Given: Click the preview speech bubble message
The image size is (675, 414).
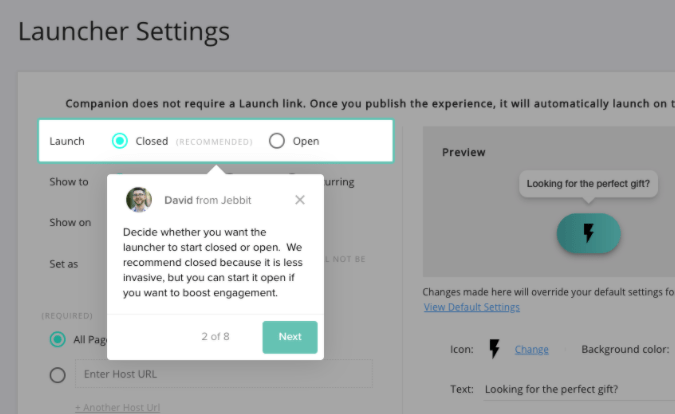Looking at the screenshot, I should point(588,184).
